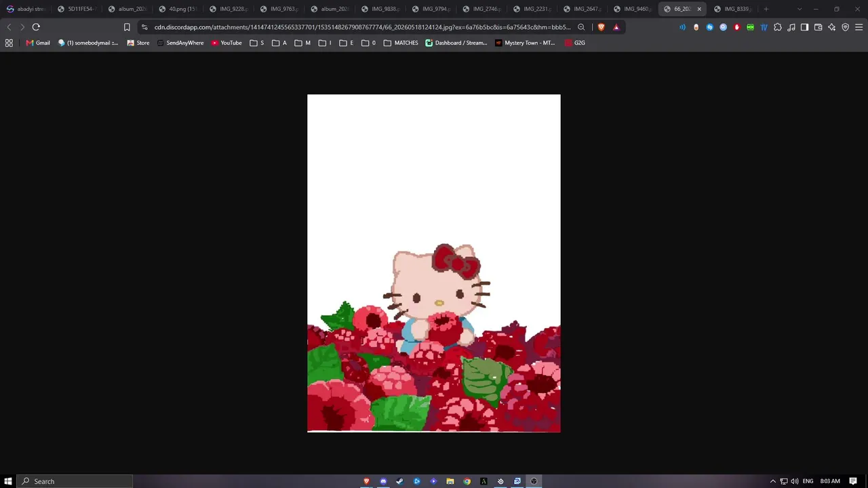This screenshot has height=488, width=868.
Task: Open the ENG language switcher
Action: (808, 481)
